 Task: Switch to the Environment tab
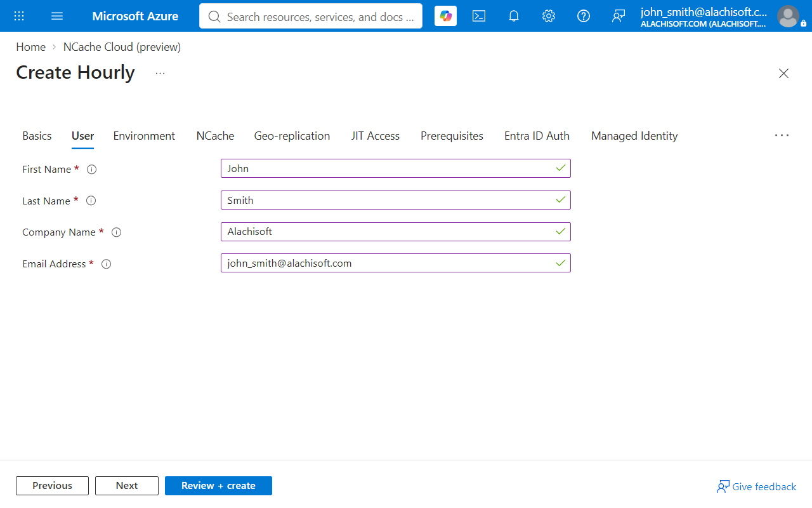click(x=144, y=136)
